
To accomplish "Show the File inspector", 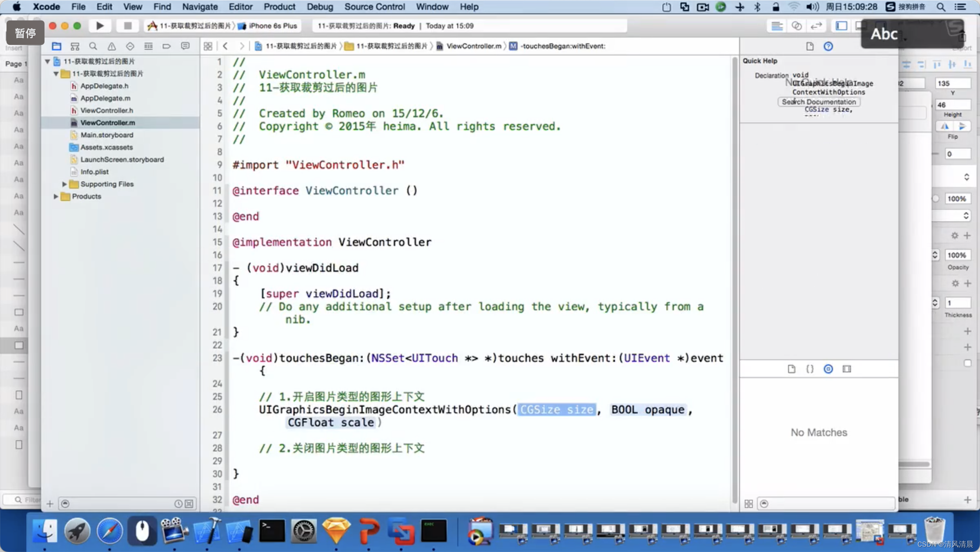I will click(x=810, y=46).
